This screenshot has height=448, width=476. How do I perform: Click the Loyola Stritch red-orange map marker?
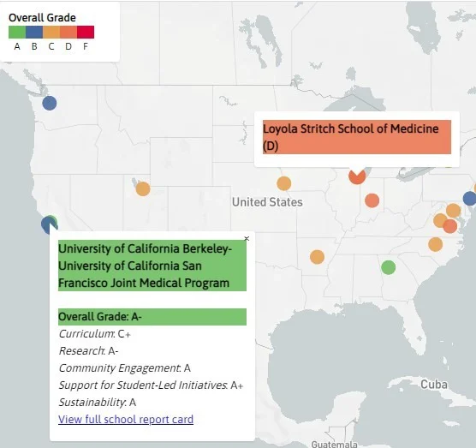pyautogui.click(x=357, y=177)
